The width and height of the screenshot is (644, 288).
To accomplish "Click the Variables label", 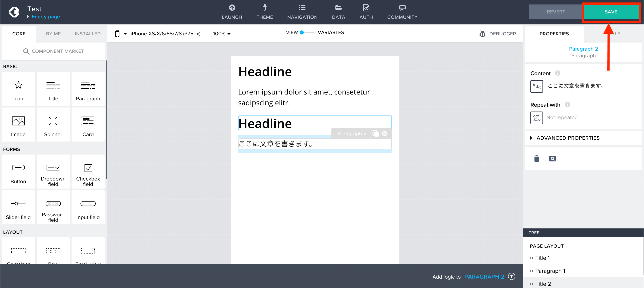I will pyautogui.click(x=330, y=32).
